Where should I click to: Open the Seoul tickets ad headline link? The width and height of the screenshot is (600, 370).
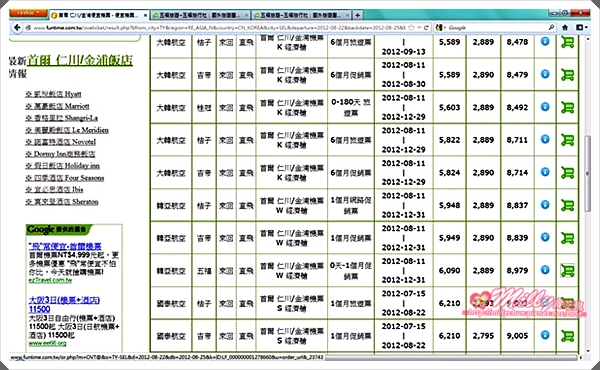pyautogui.click(x=65, y=246)
